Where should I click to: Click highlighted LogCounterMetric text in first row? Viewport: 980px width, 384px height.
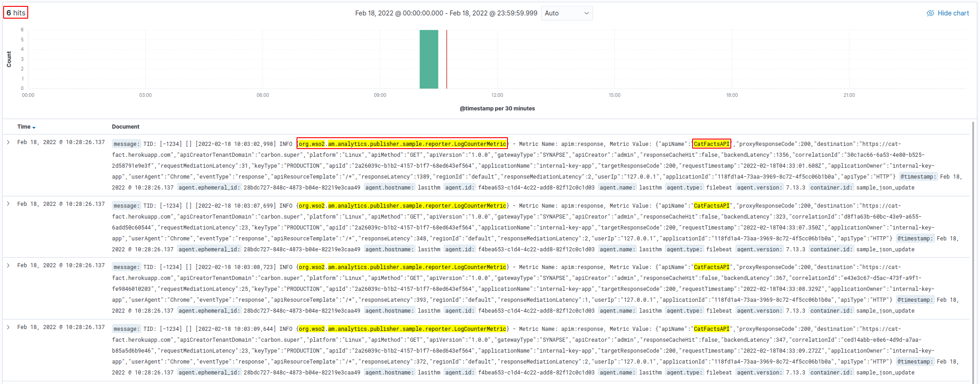pyautogui.click(x=402, y=144)
